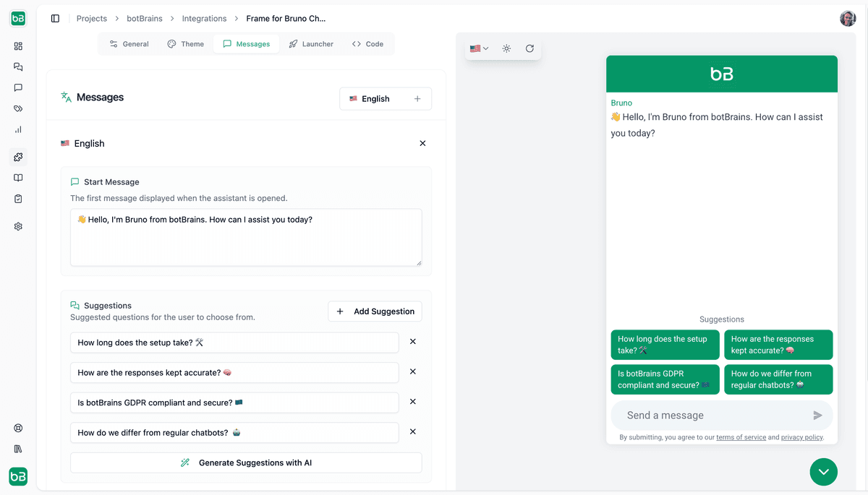Open the knowledge book icon in sidebar
Image resolution: width=868 pixels, height=495 pixels.
pyautogui.click(x=18, y=178)
